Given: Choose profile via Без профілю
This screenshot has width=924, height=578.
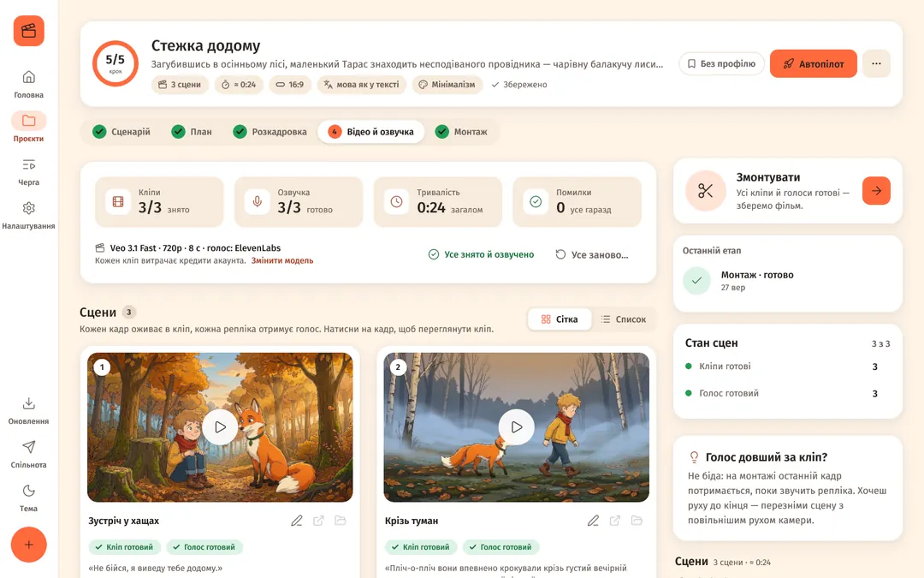Looking at the screenshot, I should (721, 63).
